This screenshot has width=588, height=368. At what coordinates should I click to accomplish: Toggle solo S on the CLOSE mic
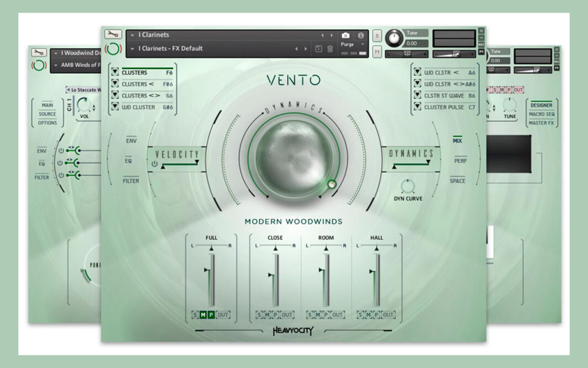[259, 315]
